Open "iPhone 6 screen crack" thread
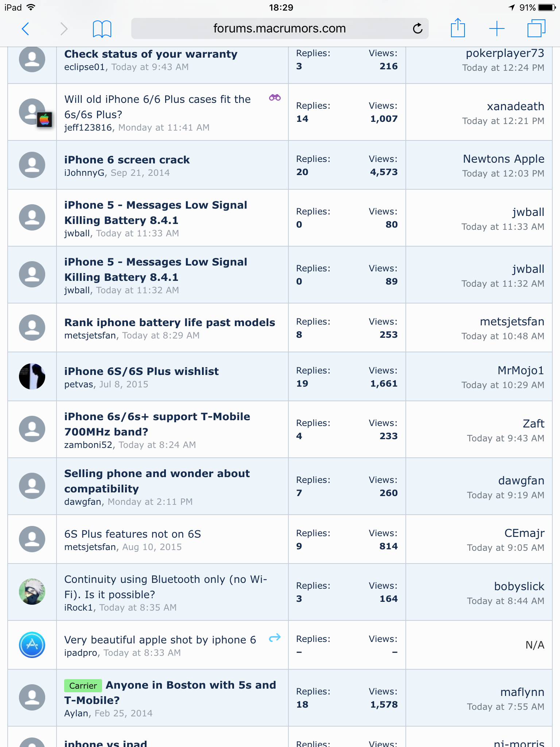The image size is (560, 747). (127, 160)
